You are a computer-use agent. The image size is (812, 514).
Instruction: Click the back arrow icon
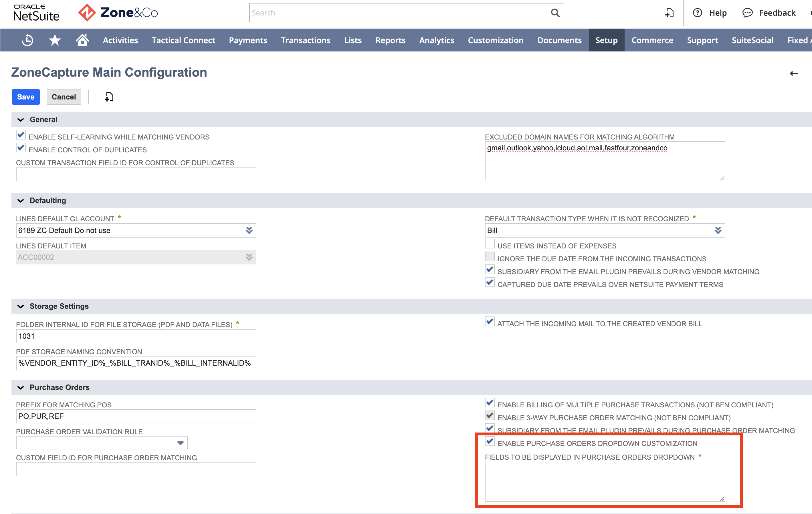click(x=793, y=73)
